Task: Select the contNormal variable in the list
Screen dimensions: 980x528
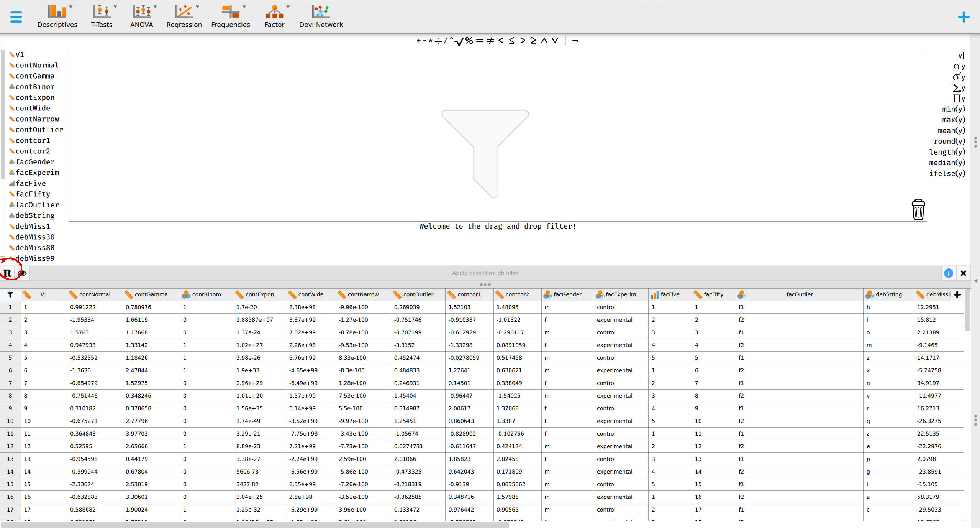Action: (x=37, y=65)
